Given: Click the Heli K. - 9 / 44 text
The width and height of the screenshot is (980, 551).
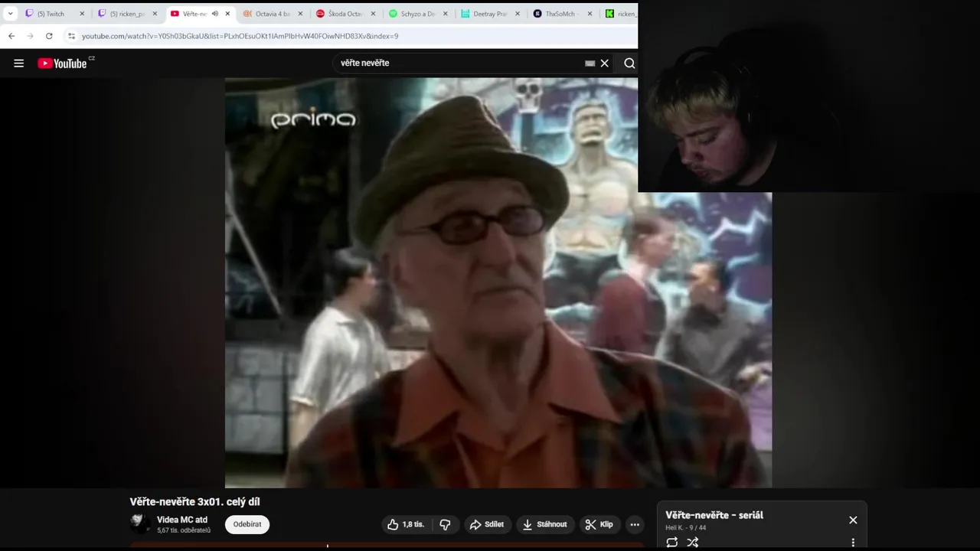Looking at the screenshot, I should (686, 528).
